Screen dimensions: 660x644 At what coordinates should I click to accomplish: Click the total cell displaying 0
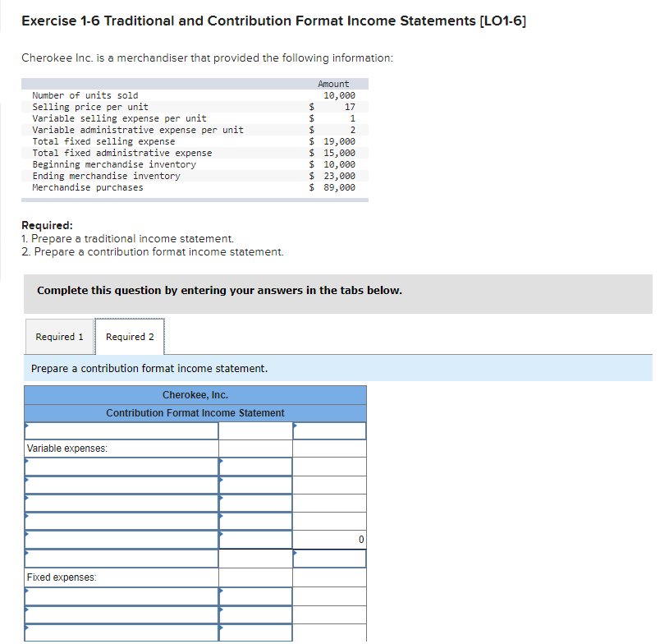[328, 540]
